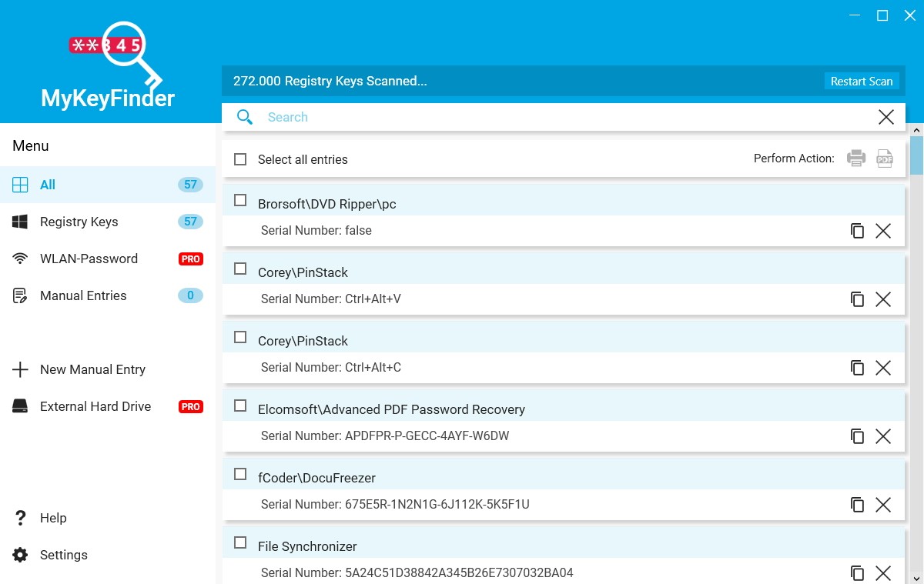924x584 pixels.
Task: Click the fCoder\DocuFreezer entry title
Action: pos(316,478)
